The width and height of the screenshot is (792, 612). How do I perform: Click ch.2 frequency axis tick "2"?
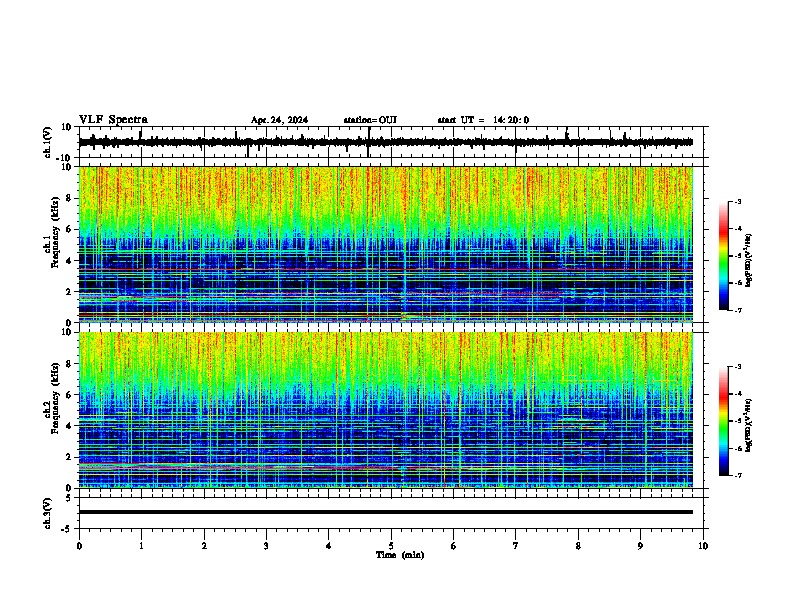[70, 457]
